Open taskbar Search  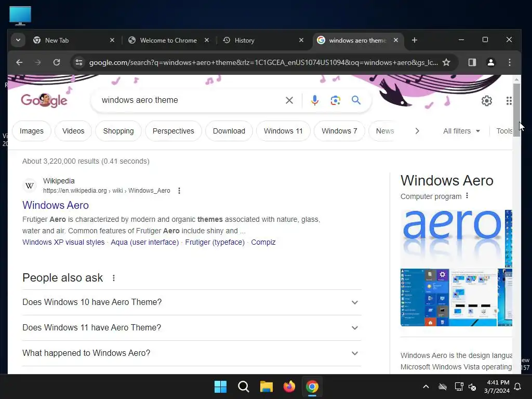pos(244,387)
